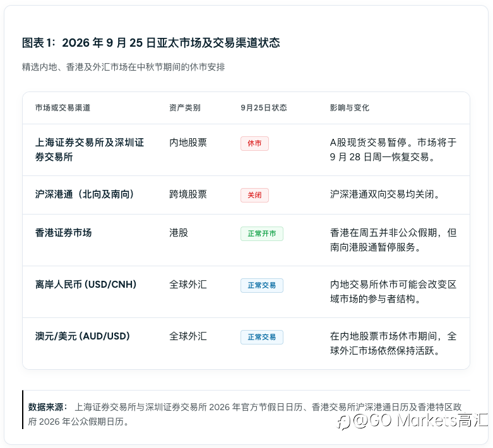This screenshot has height=448, width=493.
Task: Click 全球外汇 in the USD/CNH row
Action: pos(187,285)
